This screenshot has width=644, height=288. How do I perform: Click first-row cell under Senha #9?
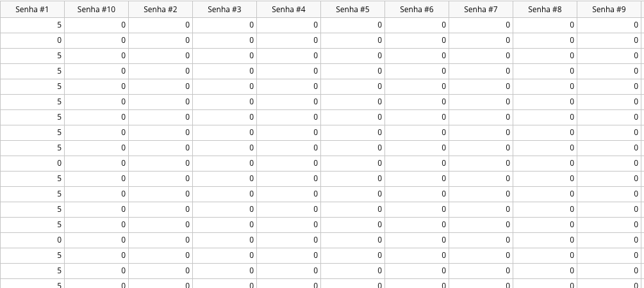point(609,25)
